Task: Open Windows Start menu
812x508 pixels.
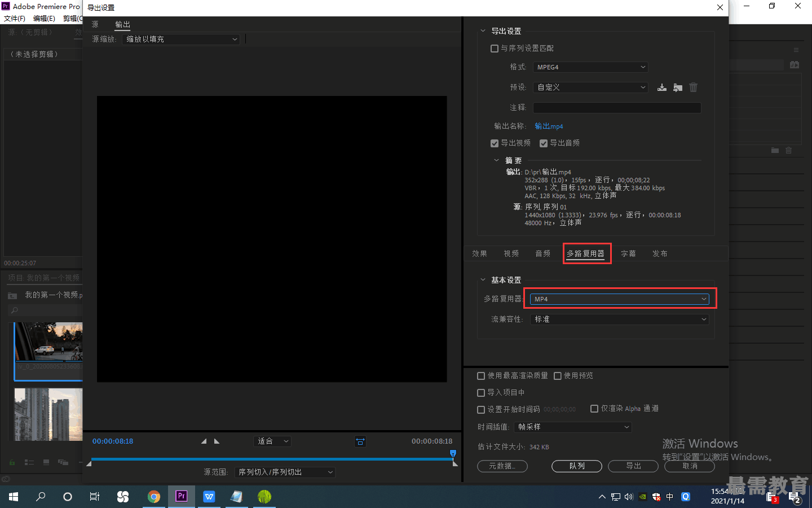Action: tap(14, 497)
